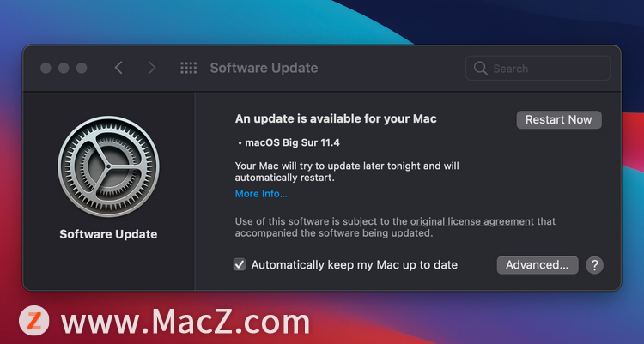The width and height of the screenshot is (644, 344).
Task: Show all preferences via grid icon
Action: point(189,68)
